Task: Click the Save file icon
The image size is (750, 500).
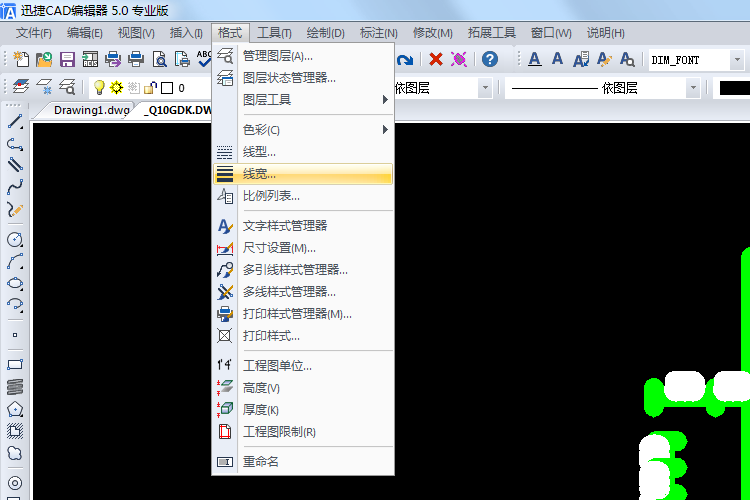Action: (x=68, y=59)
